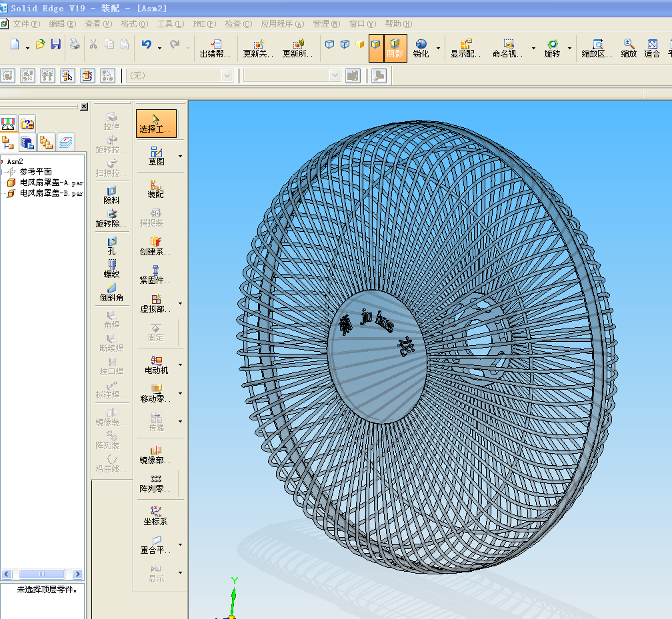Open the 出错帮 error assistant tool
Viewport: 672px width, 619px height.
[x=215, y=49]
